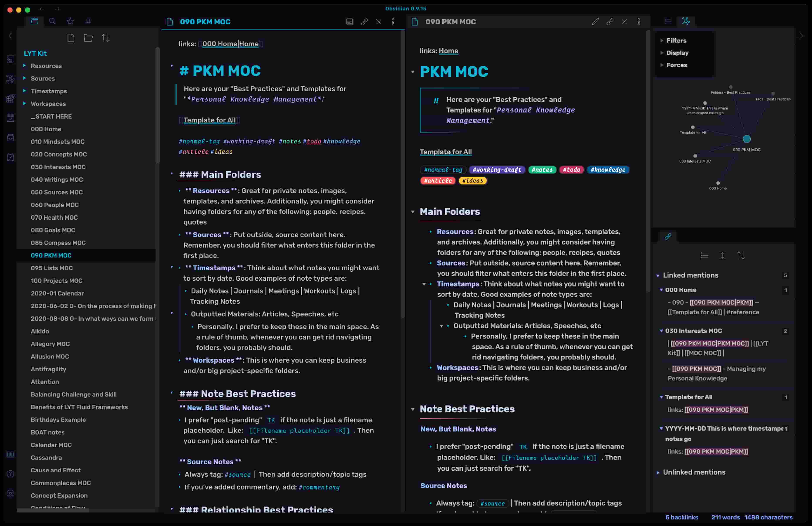Expand the Unlinked mentions section
This screenshot has height=526, width=812.
pos(658,473)
